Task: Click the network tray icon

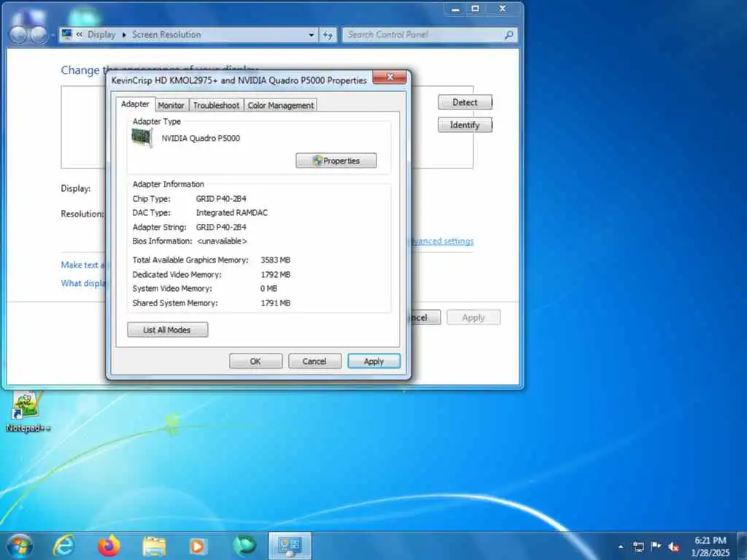Action: click(638, 547)
